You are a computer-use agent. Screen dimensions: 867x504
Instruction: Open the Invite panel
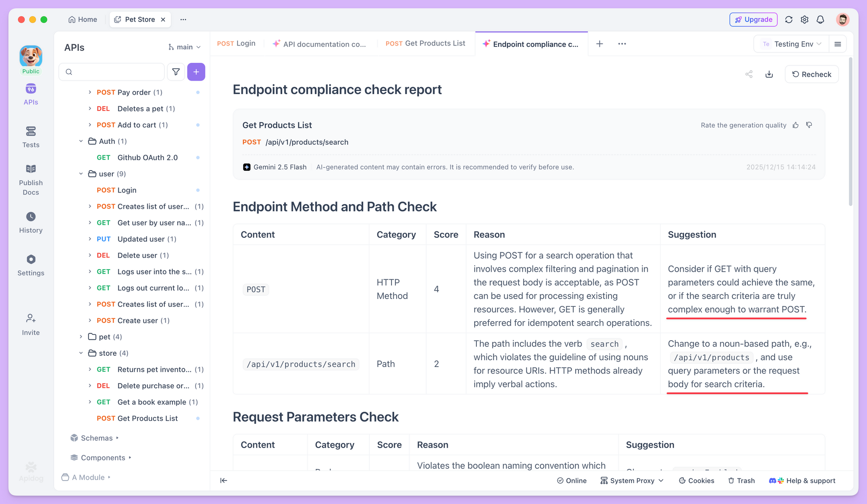30,324
